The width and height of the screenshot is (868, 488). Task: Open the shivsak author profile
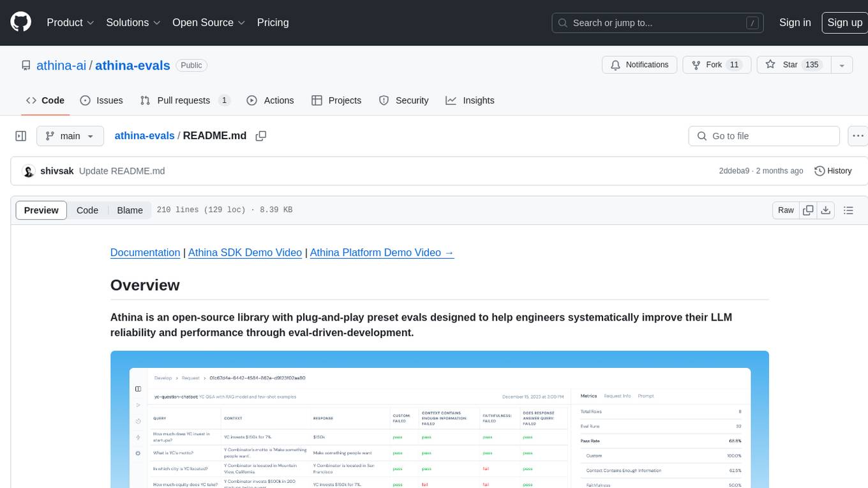[57, 171]
